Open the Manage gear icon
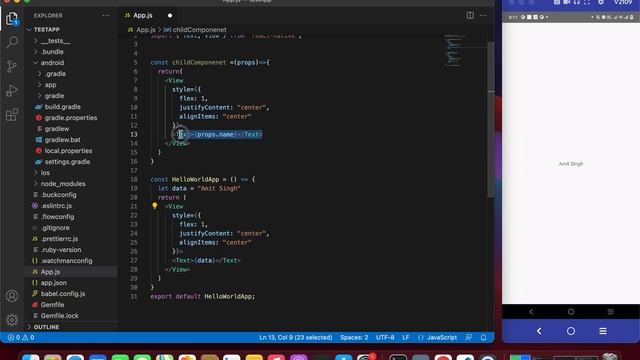The height and width of the screenshot is (360, 640). [x=12, y=320]
